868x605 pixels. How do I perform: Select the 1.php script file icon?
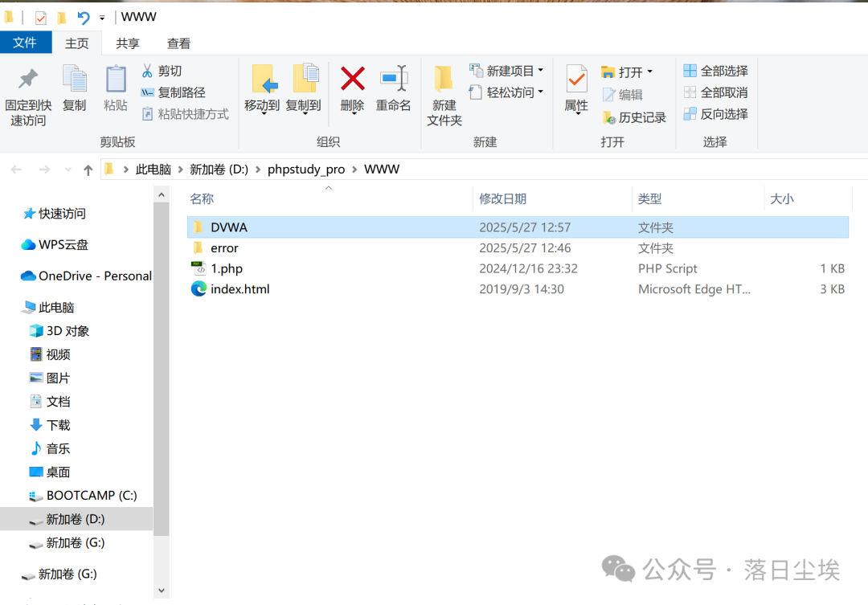(199, 268)
